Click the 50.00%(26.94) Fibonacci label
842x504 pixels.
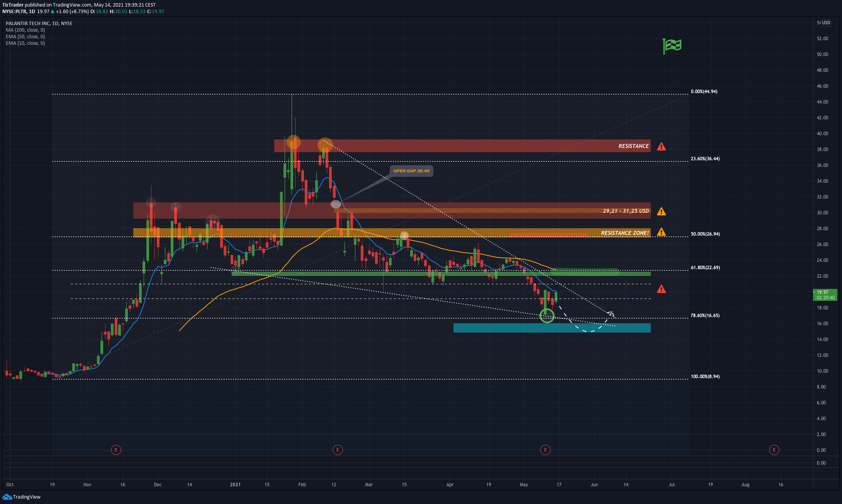(x=705, y=234)
